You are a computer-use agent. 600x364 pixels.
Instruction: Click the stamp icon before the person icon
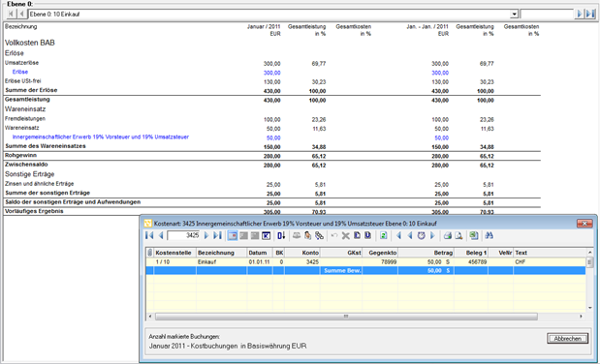click(x=297, y=235)
